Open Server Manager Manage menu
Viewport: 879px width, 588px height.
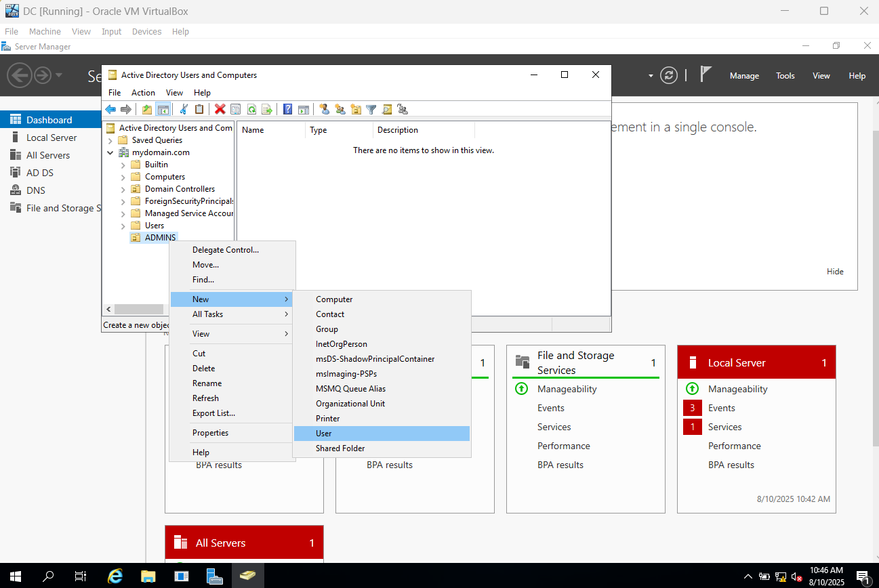[744, 76]
